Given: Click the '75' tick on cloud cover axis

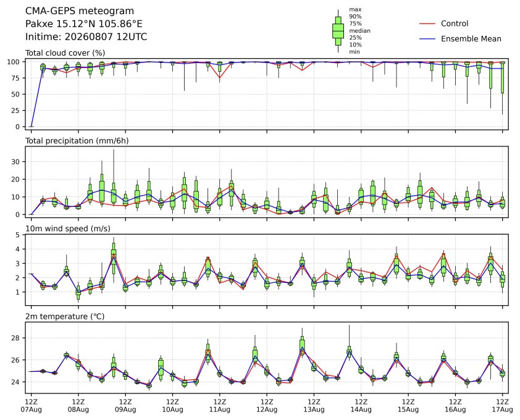Looking at the screenshot, I should [15, 78].
